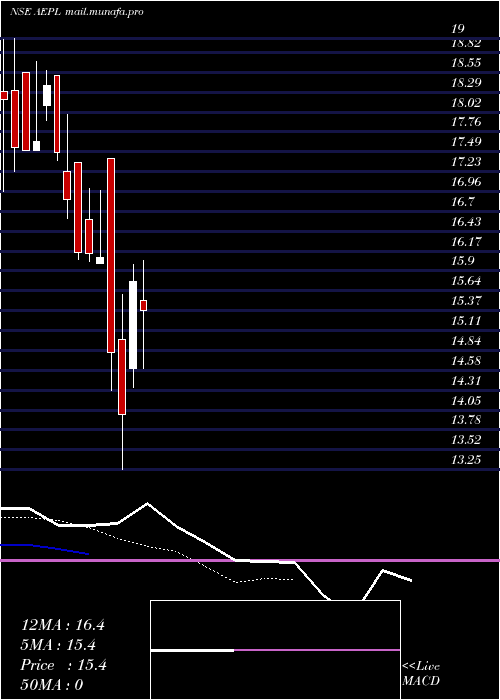500x700 pixels.
Task: Select the large white bullish candle body
Action: click(x=133, y=325)
